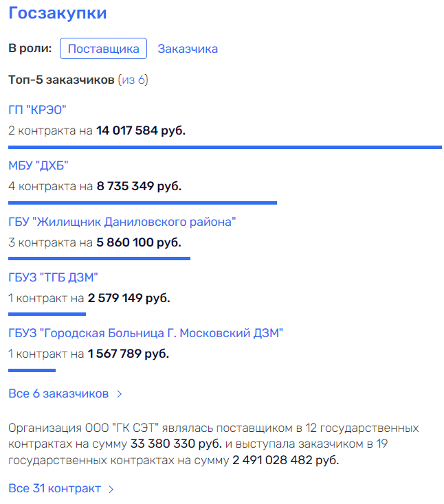Open customer ГБУЗ "ТГБ ДЗМ" link
444x504 pixels.
[53, 277]
